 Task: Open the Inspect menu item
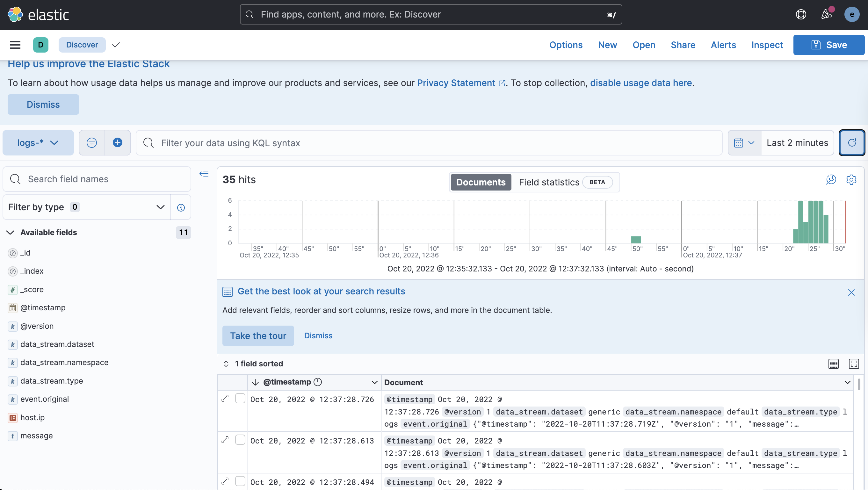[767, 45]
